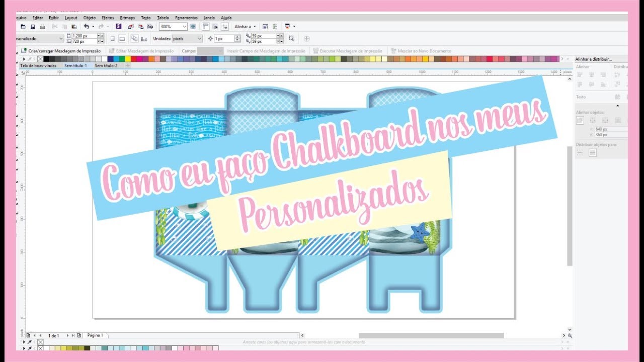Click the Open file folder icon
The width and height of the screenshot is (644, 362).
(x=23, y=27)
